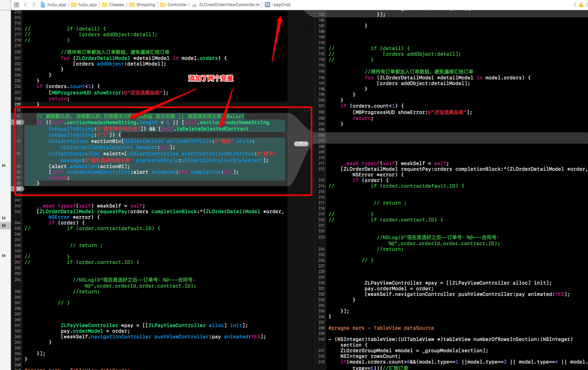Click line number 229 in left gutter
This screenshot has width=588, height=370.
click(18, 104)
